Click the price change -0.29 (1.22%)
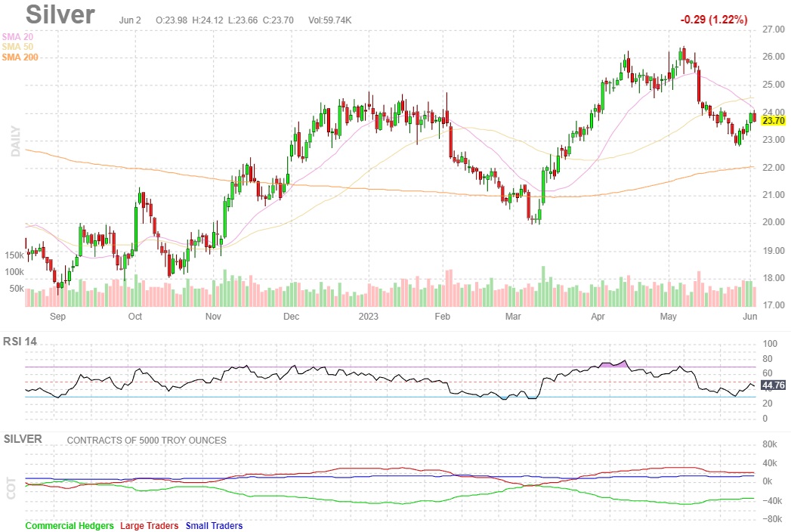Image resolution: width=791 pixels, height=532 pixels. point(714,20)
